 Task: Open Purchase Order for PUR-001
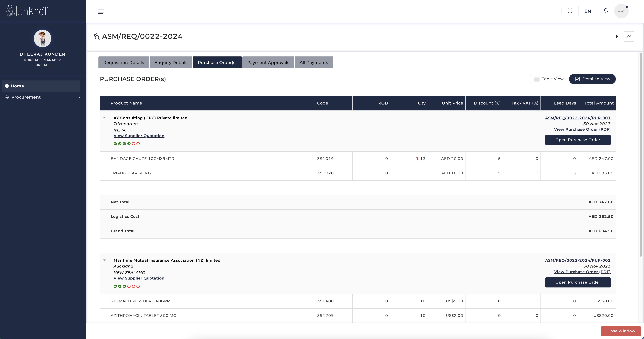[x=578, y=140]
